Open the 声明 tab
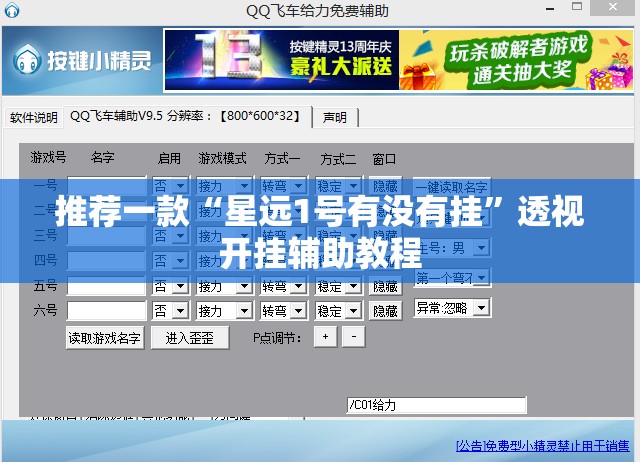The width and height of the screenshot is (640, 462). [x=335, y=118]
